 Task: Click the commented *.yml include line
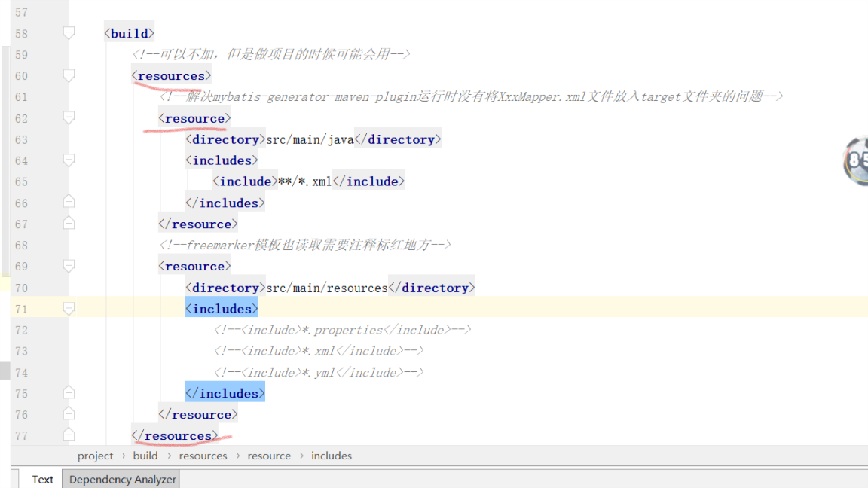point(318,372)
